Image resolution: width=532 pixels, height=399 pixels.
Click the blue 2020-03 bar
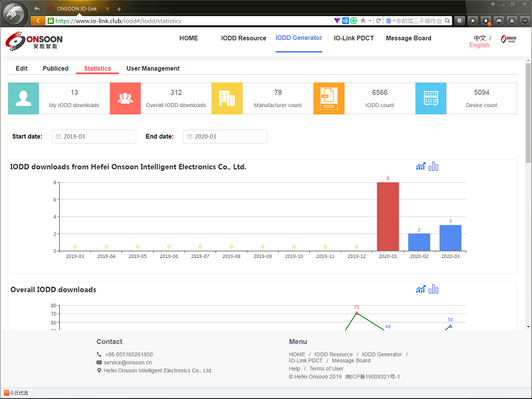[x=450, y=238]
